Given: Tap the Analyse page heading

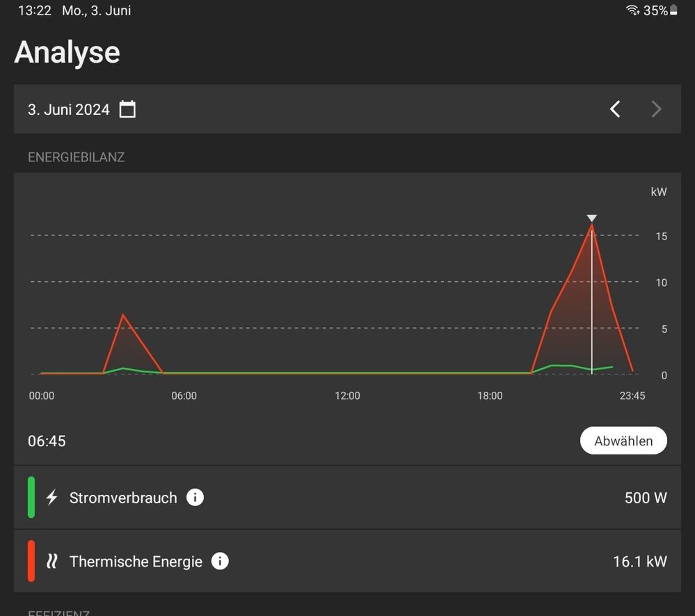Looking at the screenshot, I should pyautogui.click(x=67, y=53).
